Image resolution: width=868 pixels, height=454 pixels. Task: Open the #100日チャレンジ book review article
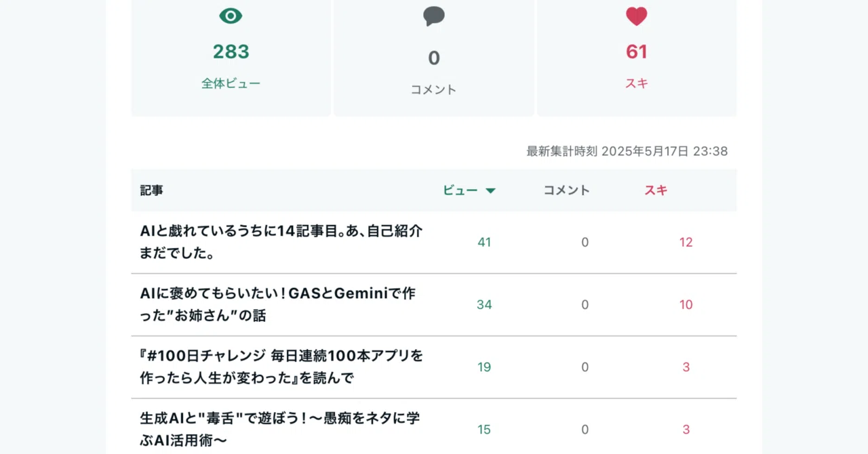point(281,367)
